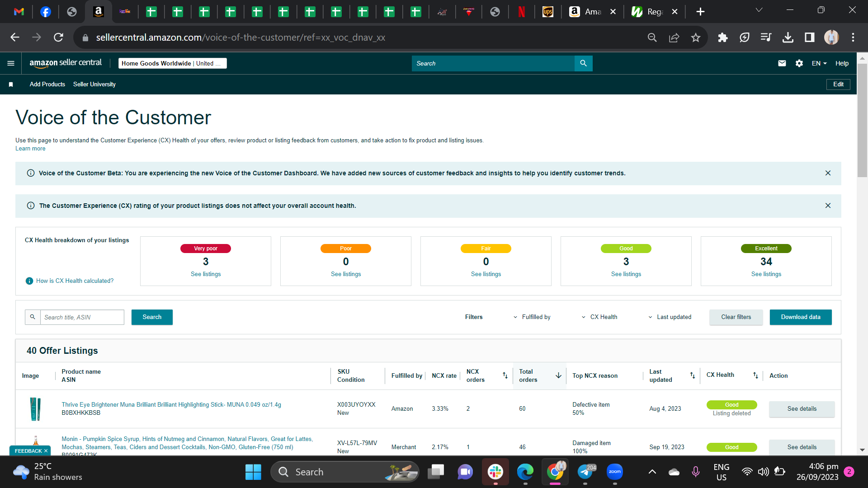
Task: Sort by Total orders descending arrow
Action: (558, 375)
